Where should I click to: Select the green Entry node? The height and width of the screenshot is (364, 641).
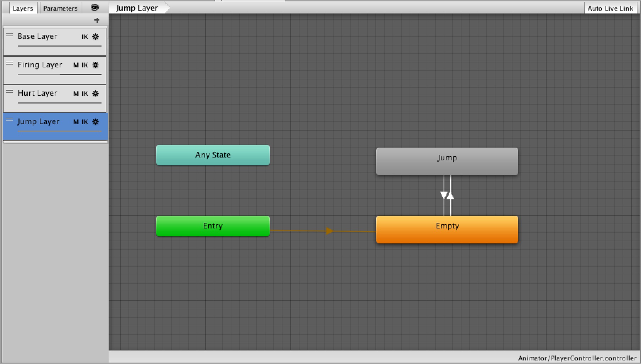point(213,226)
